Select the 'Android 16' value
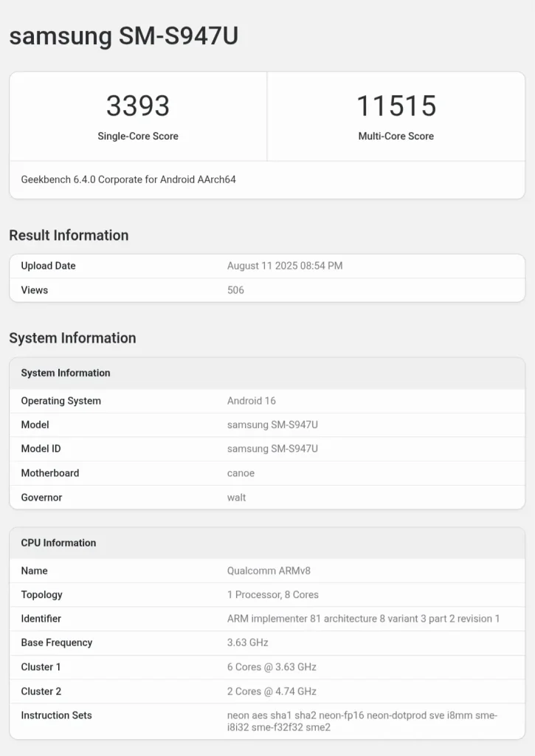Image resolution: width=535 pixels, height=756 pixels. click(x=251, y=401)
